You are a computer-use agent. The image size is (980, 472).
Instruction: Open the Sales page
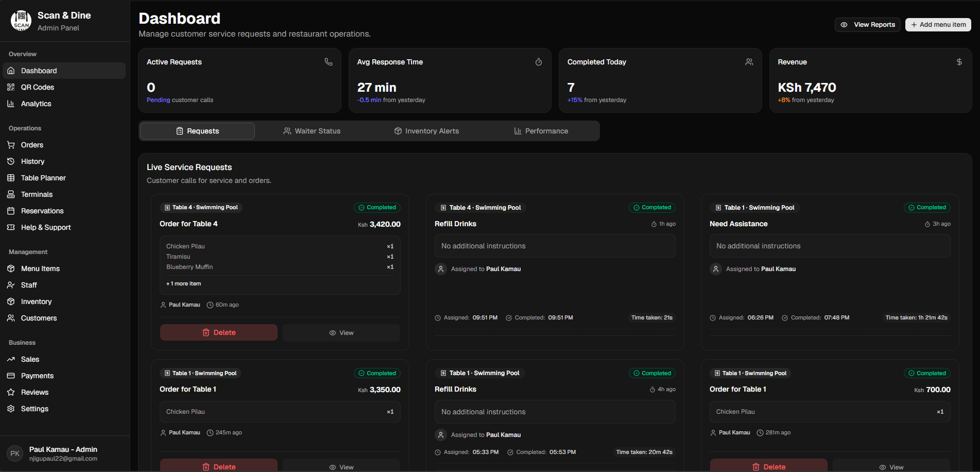pyautogui.click(x=64, y=359)
